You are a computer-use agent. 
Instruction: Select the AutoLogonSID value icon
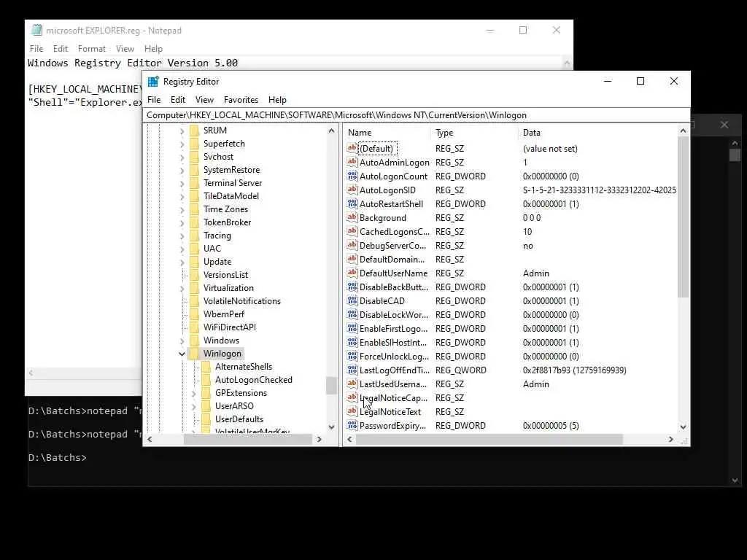[x=352, y=190]
